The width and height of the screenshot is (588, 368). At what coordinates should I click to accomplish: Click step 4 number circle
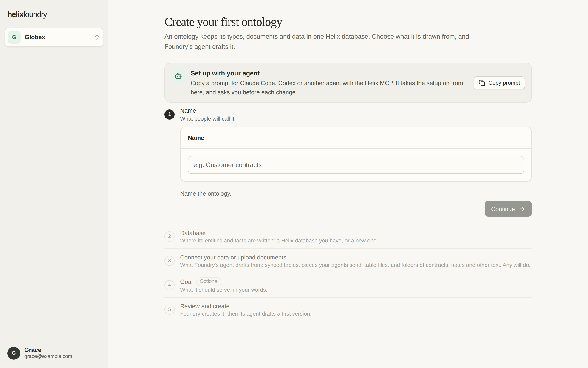(x=169, y=285)
